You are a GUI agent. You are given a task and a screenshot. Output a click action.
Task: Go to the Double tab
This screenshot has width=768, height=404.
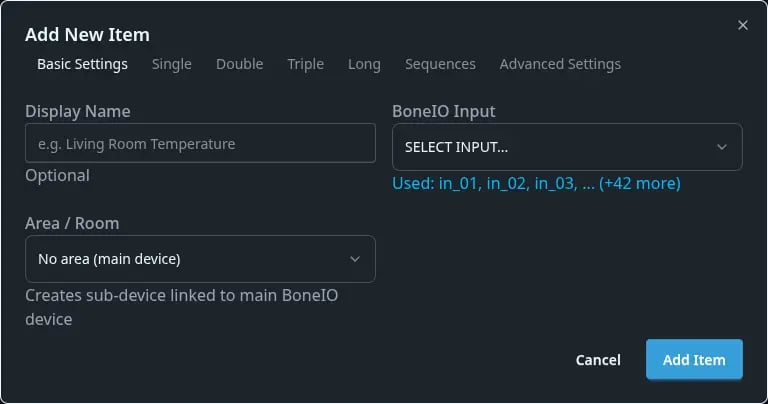(239, 64)
